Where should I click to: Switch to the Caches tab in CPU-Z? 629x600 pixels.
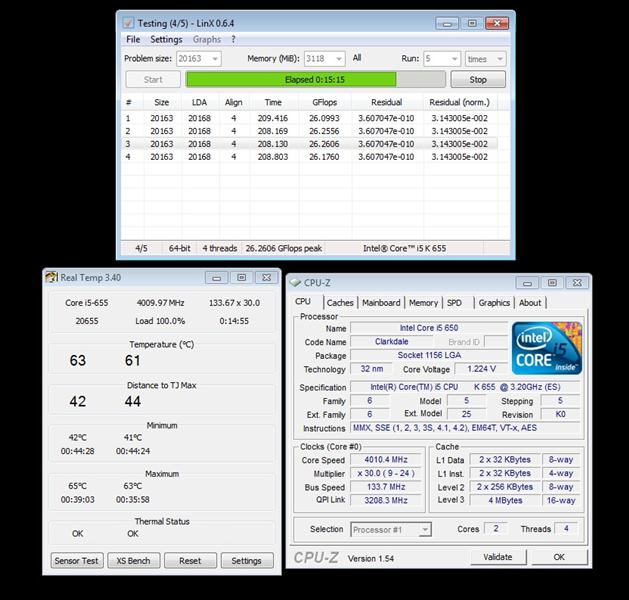click(x=340, y=303)
